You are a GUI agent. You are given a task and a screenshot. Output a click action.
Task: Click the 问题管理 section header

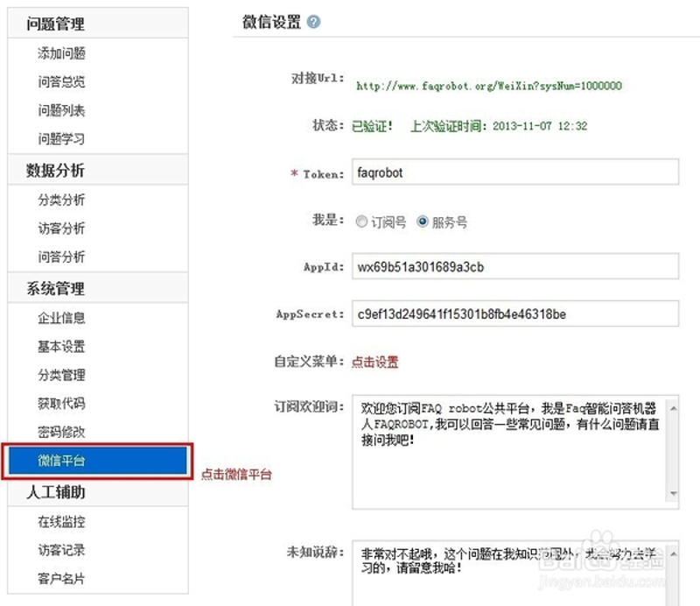[98, 24]
